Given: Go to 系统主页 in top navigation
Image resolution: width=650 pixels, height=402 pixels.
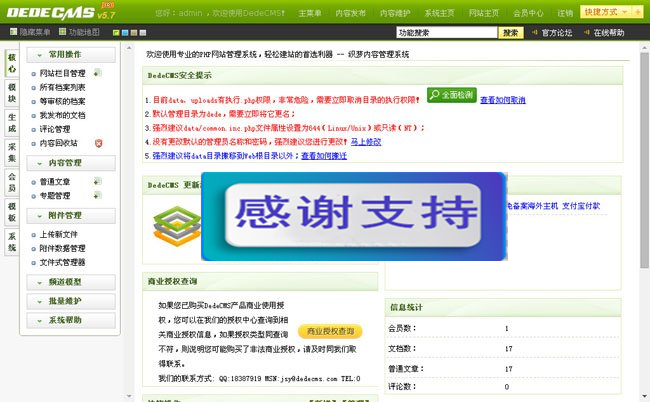Looking at the screenshot, I should pos(439,13).
